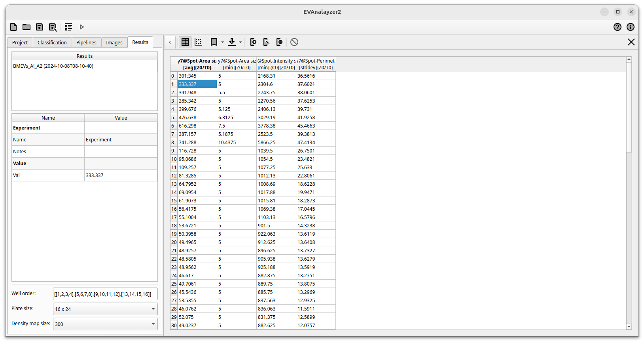
Task: Click the Spot-Intensity [min] (C0){Z0/T0} header
Action: click(x=277, y=64)
